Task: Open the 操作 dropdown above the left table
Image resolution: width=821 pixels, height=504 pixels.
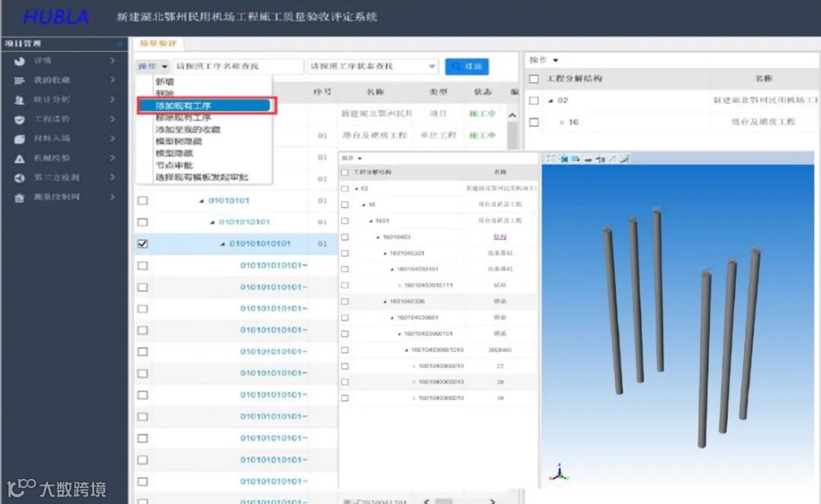Action: [152, 66]
